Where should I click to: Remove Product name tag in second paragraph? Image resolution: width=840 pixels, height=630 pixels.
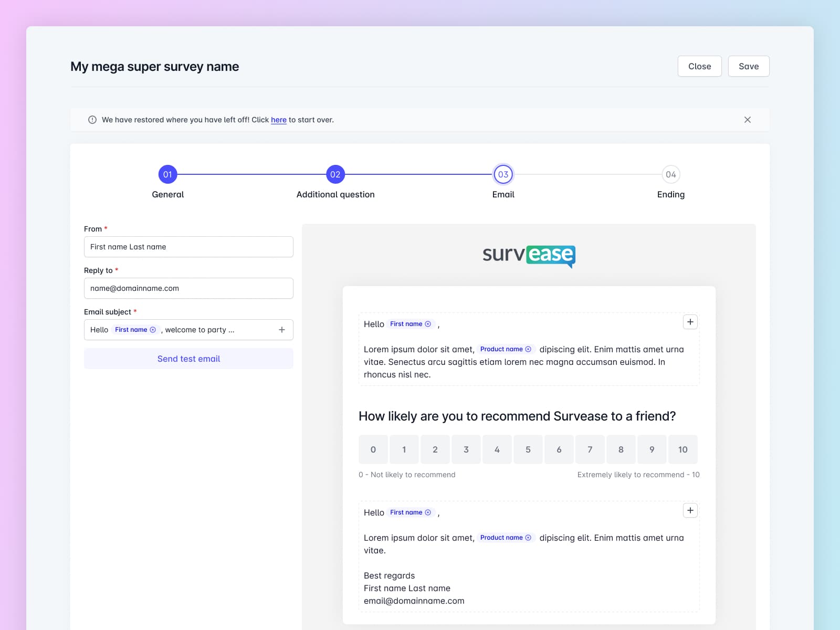(x=528, y=538)
